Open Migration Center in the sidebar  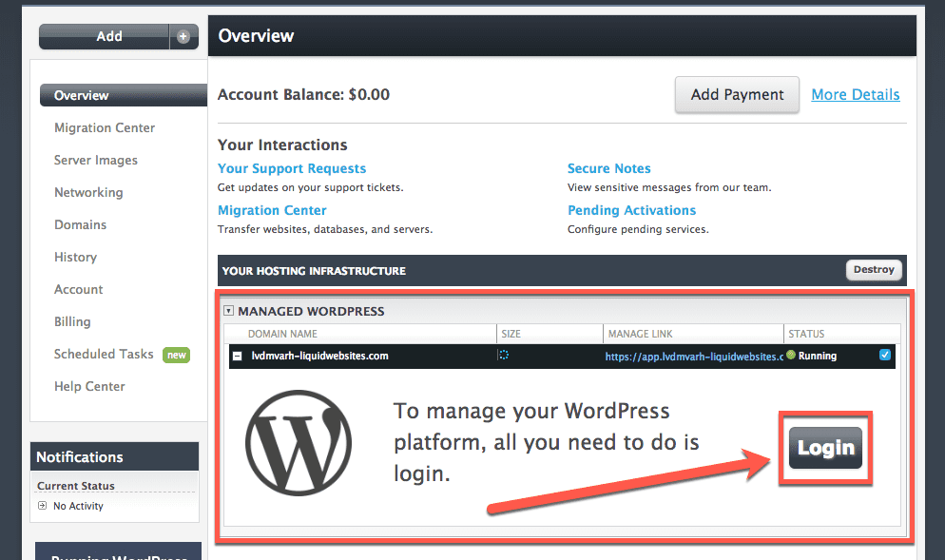click(x=105, y=127)
